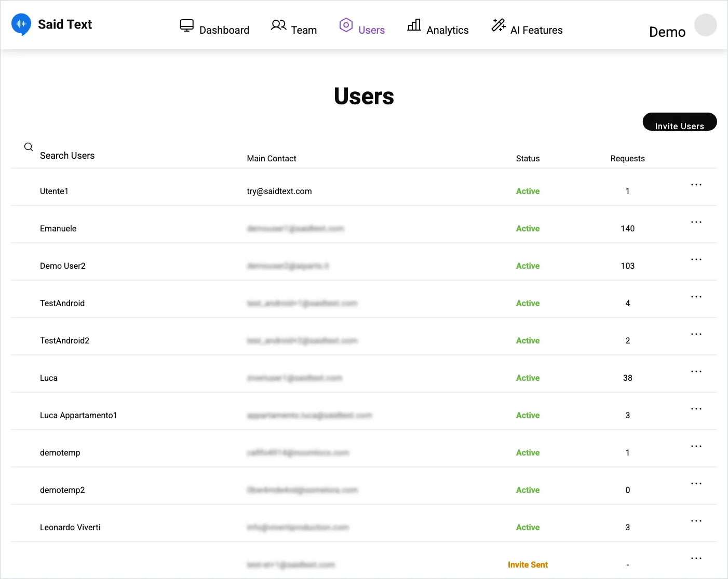
Task: Open the options menu for Luca Appartamento1
Action: [x=696, y=409]
